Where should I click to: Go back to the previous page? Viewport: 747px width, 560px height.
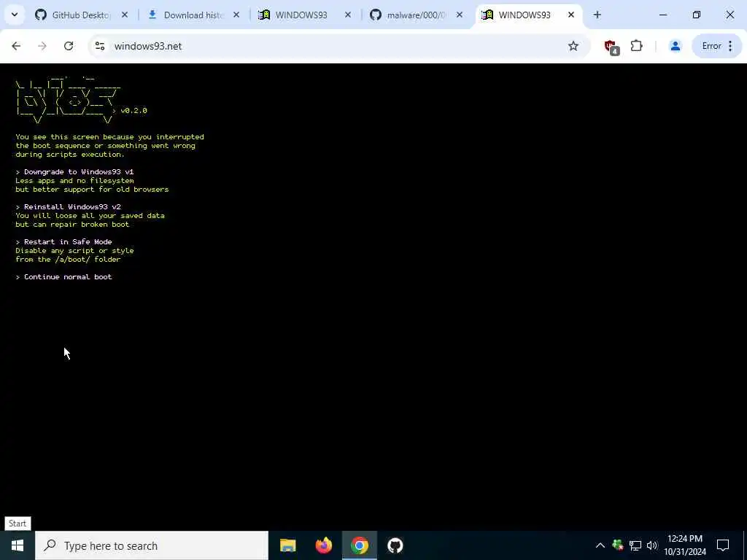pos(16,46)
